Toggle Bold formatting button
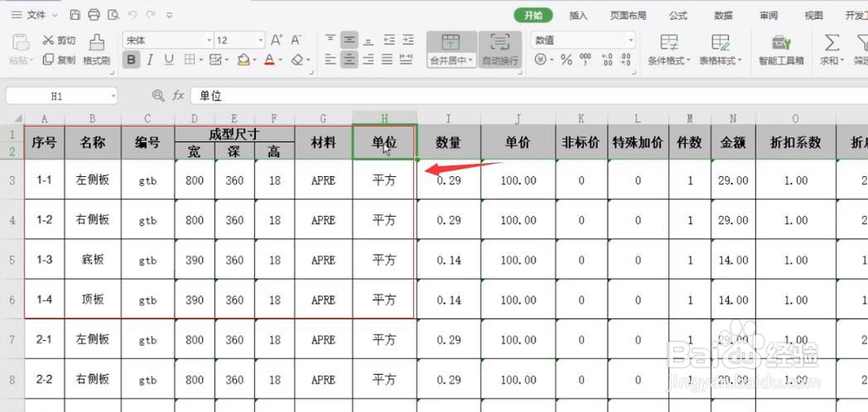Screen dimensions: 868x412 pos(131,59)
